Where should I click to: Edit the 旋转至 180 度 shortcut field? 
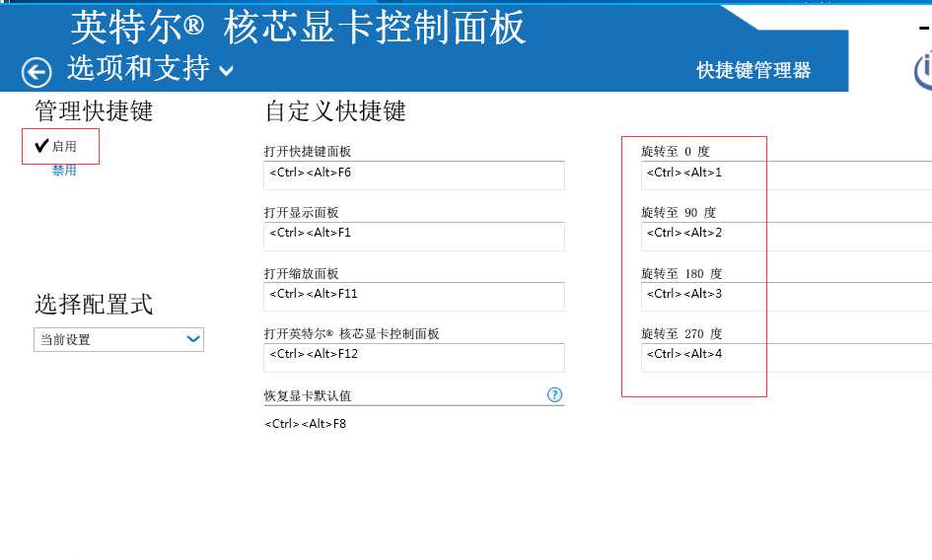[x=786, y=297]
